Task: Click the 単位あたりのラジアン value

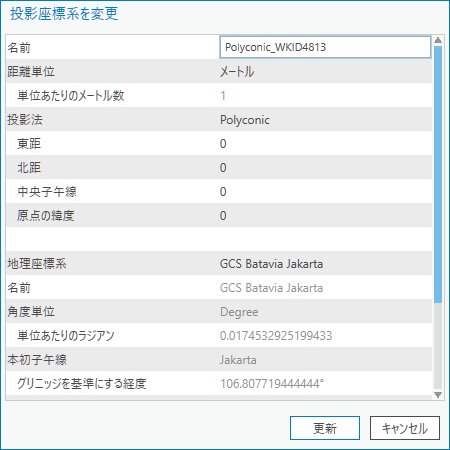Action: tap(276, 336)
